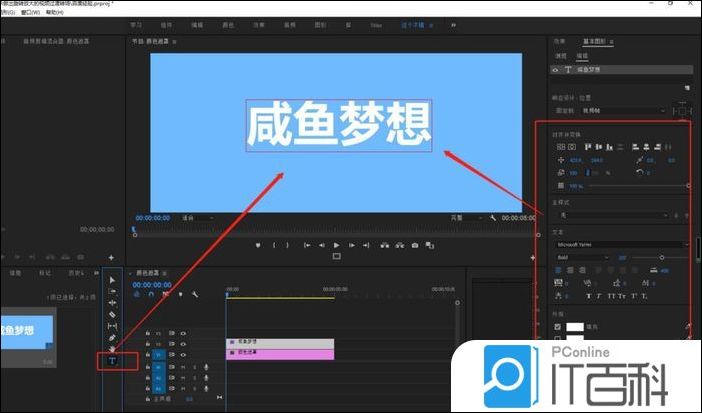
Task: Click the white fill color swatch
Action: (x=574, y=327)
